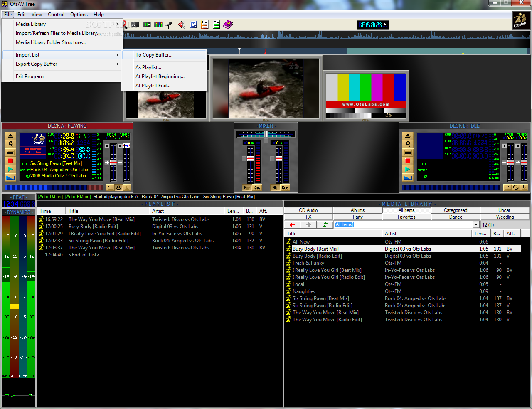
Task: Open the Control menu
Action: 56,14
